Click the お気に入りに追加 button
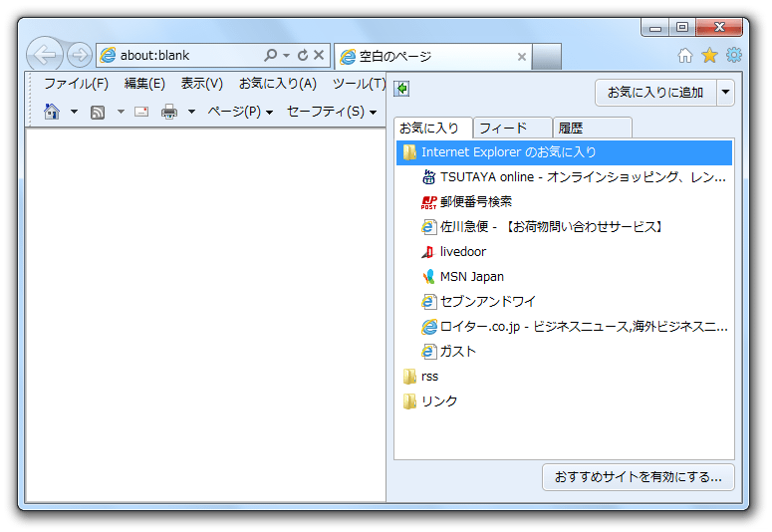Image resolution: width=772 pixels, height=532 pixels. tap(654, 92)
